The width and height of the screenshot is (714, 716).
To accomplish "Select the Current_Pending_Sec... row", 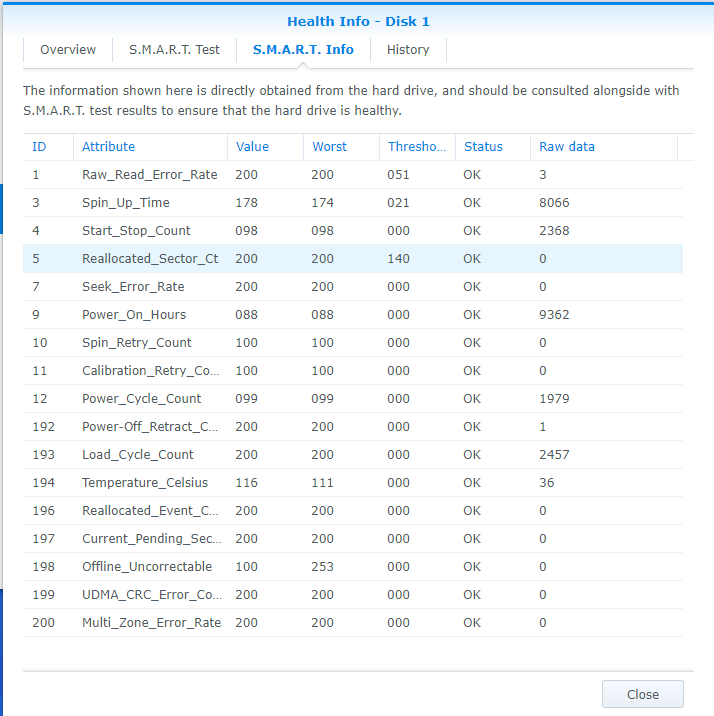I will [x=353, y=538].
